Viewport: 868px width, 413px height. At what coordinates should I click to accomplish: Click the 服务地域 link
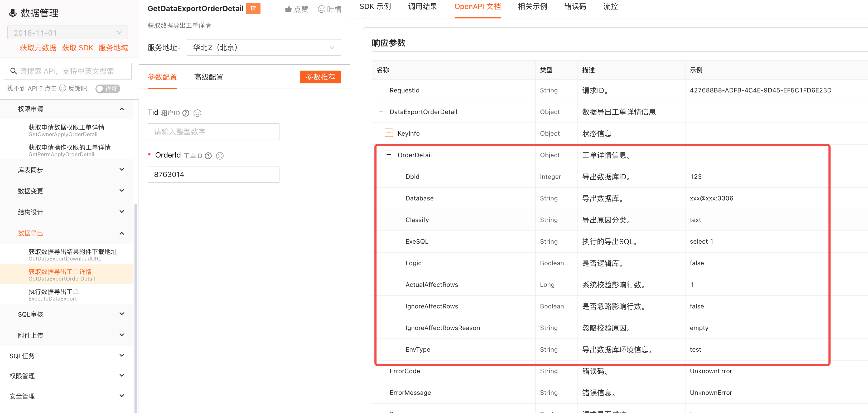click(x=113, y=48)
